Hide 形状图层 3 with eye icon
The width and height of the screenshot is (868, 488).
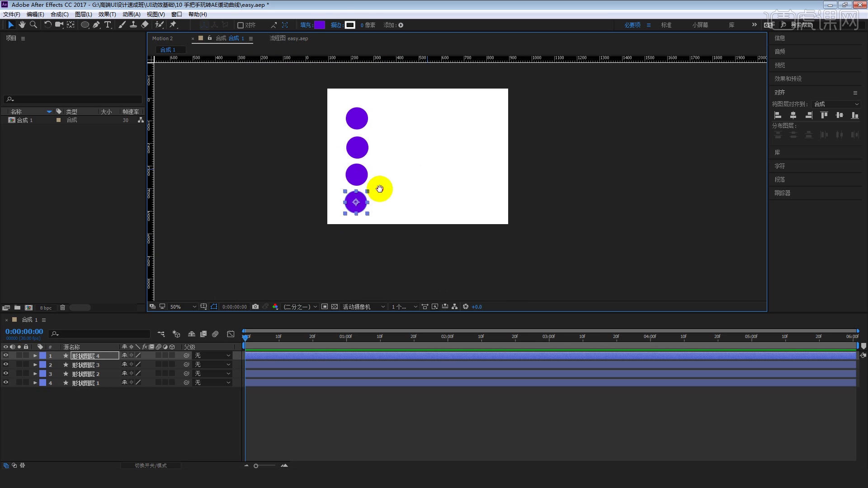(x=6, y=365)
